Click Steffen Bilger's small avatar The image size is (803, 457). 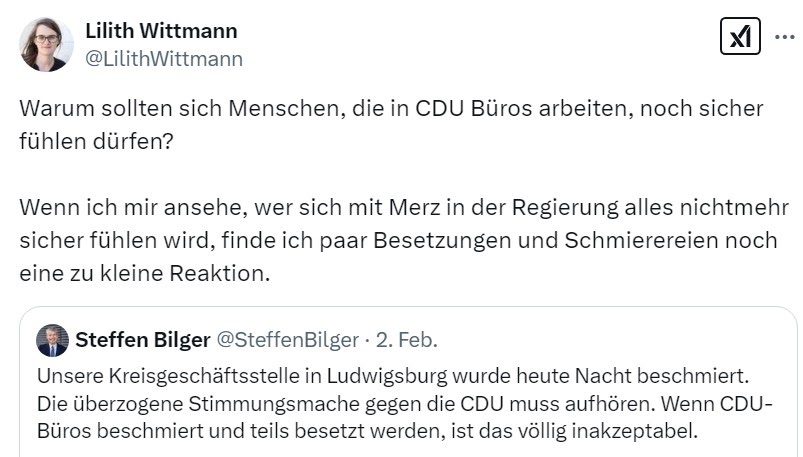tap(52, 341)
